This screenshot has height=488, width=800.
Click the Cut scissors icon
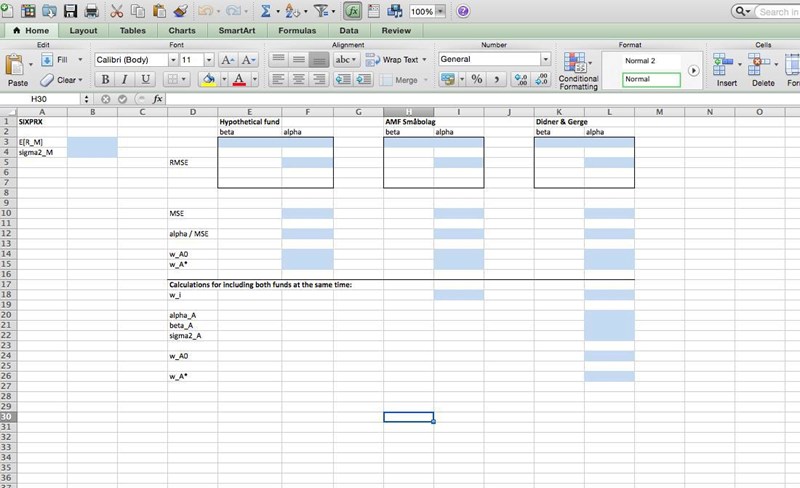pyautogui.click(x=117, y=11)
